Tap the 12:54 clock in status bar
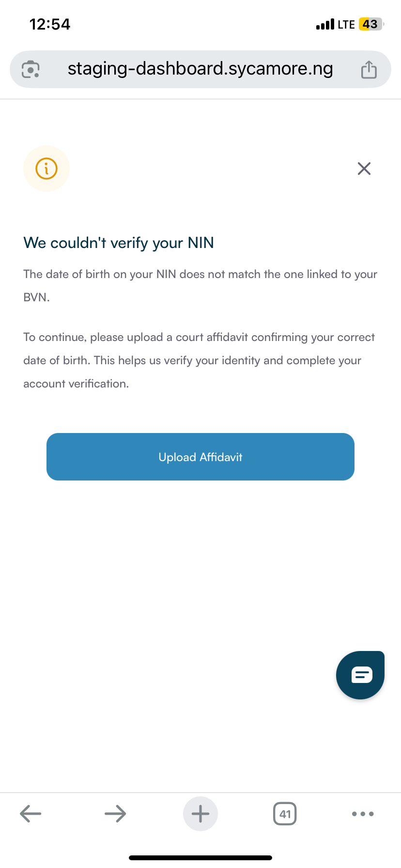The width and height of the screenshot is (401, 868). [50, 24]
